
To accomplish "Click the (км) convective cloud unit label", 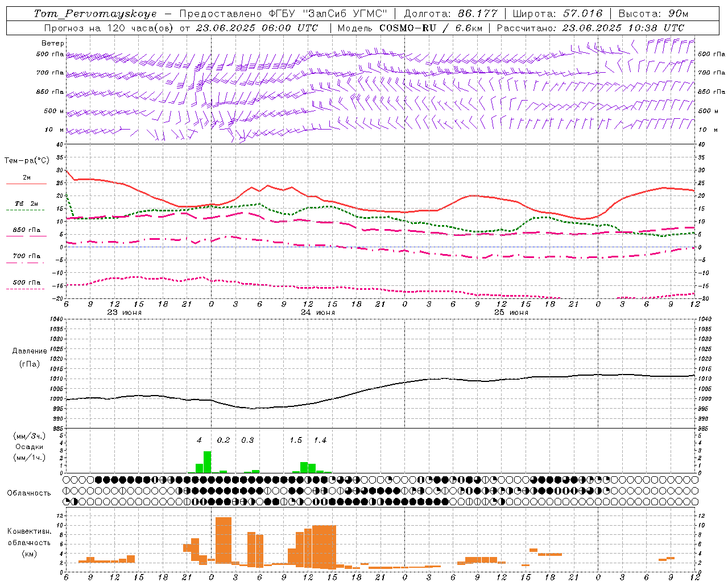I will pos(29,554).
